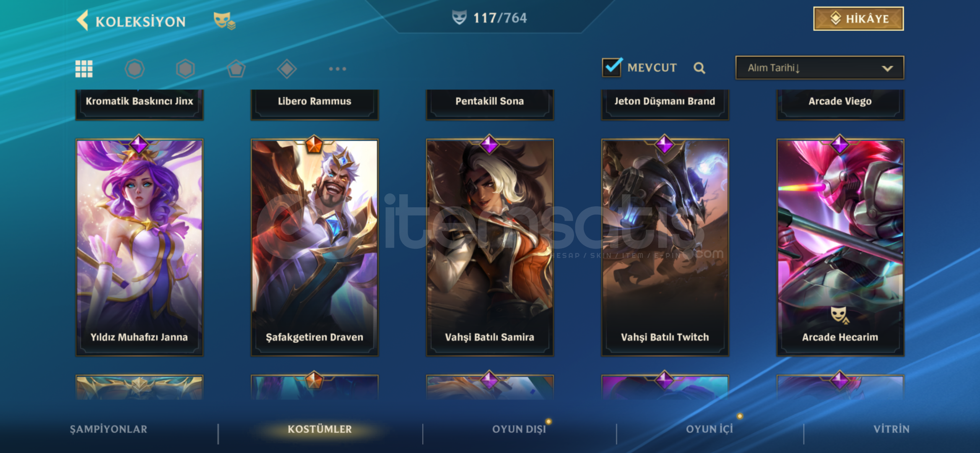Open the Alım Tarihi sort dropdown

pos(819,68)
